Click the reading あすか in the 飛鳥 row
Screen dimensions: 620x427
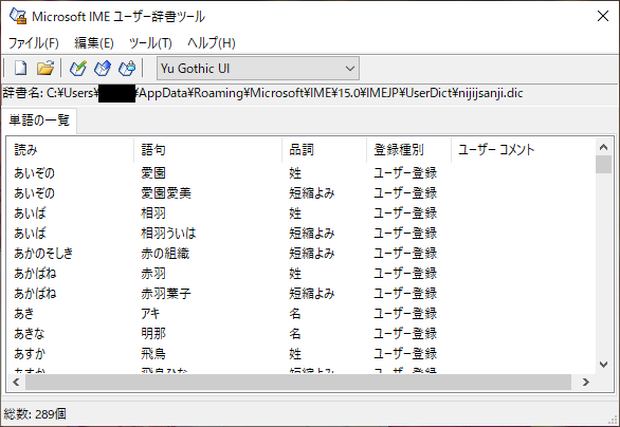coord(29,354)
